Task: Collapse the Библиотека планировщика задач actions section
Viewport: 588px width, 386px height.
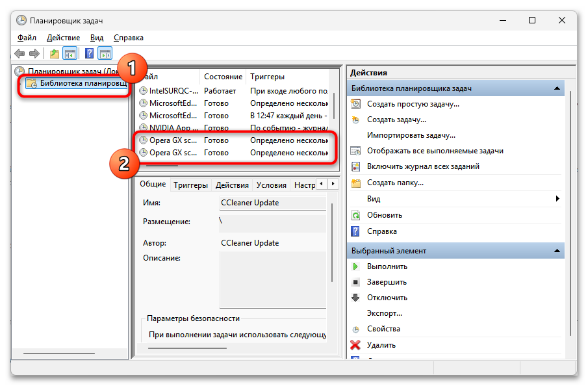Action: coord(557,88)
